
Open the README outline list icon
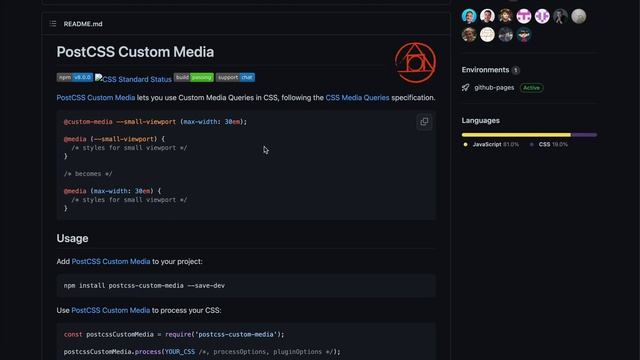click(53, 24)
